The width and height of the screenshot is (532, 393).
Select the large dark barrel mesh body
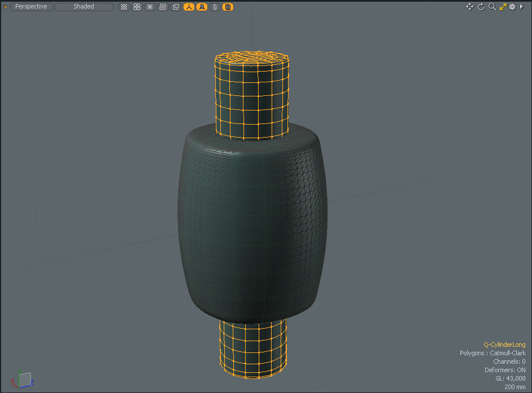click(252, 226)
